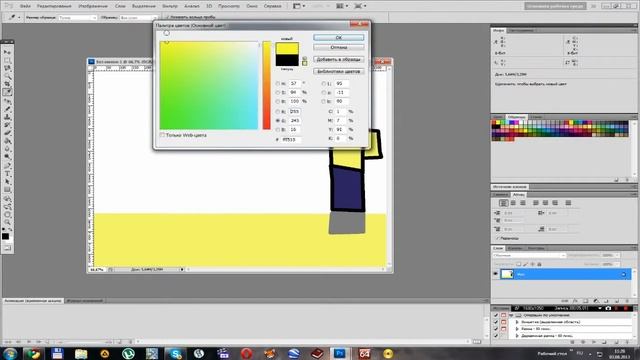Select the Eraser tool

click(x=7, y=133)
